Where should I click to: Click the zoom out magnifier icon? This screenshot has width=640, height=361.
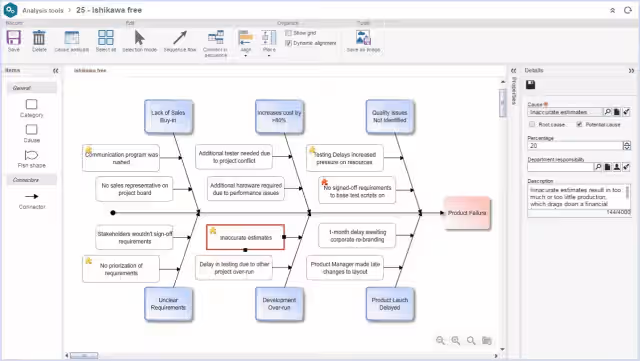pos(440,340)
